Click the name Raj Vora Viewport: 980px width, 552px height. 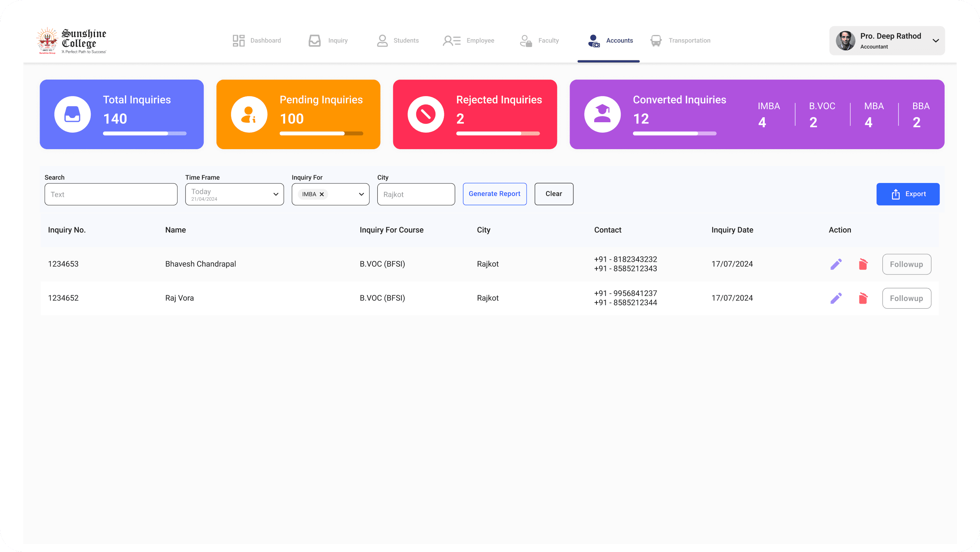(179, 298)
